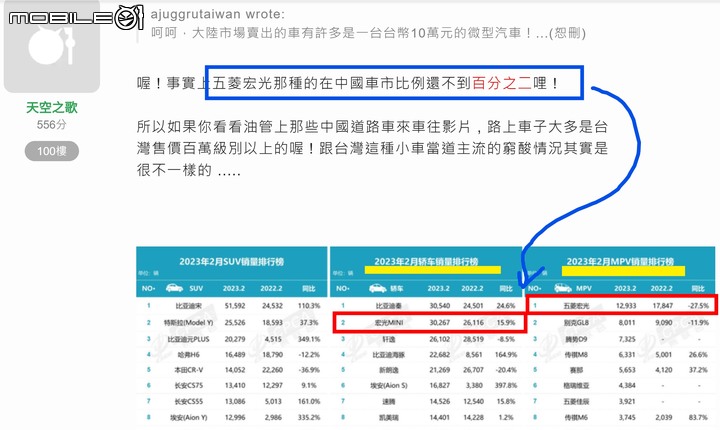Screen dimensions: 720x430
Task: Select the 埃安(Aion Y) cell
Action: coord(189,418)
